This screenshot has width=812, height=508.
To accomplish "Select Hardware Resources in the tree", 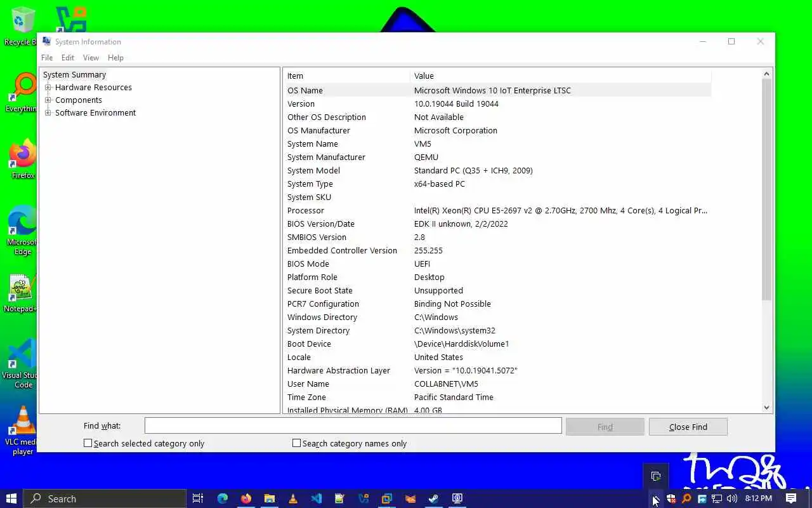I will click(93, 88).
